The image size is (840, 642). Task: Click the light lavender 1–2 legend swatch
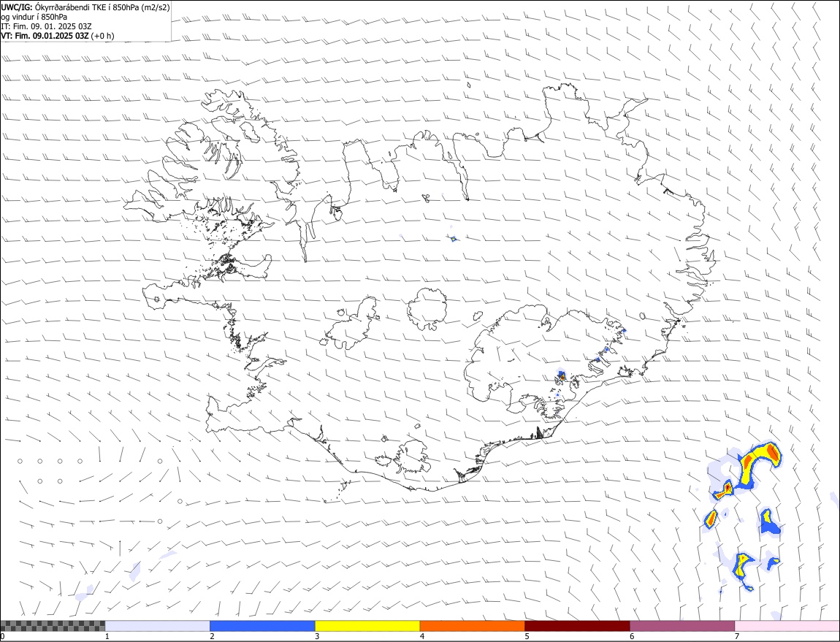[158, 626]
